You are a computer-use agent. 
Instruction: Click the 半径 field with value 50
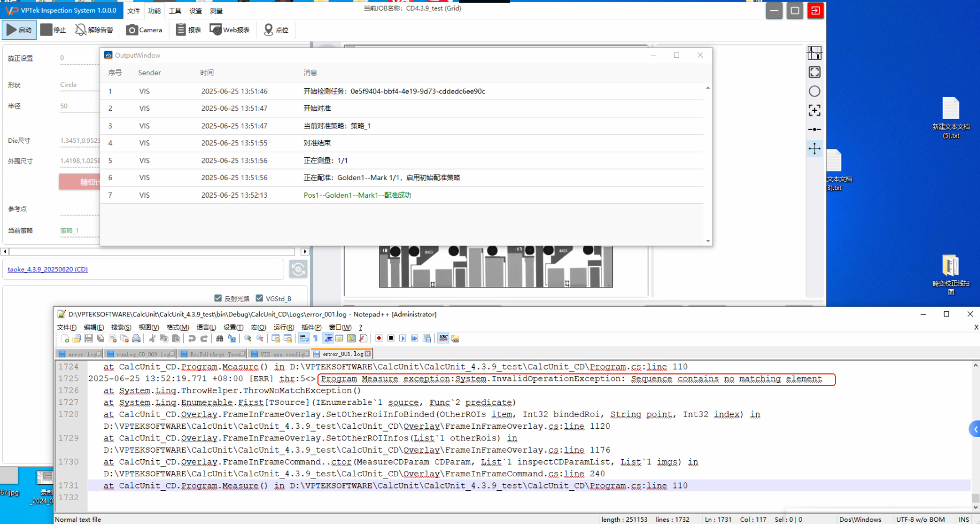pos(79,106)
